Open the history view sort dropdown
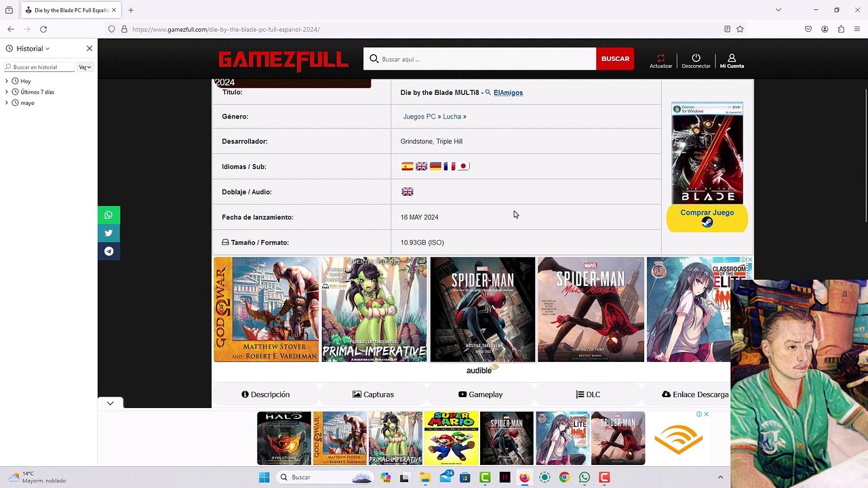 (x=85, y=67)
